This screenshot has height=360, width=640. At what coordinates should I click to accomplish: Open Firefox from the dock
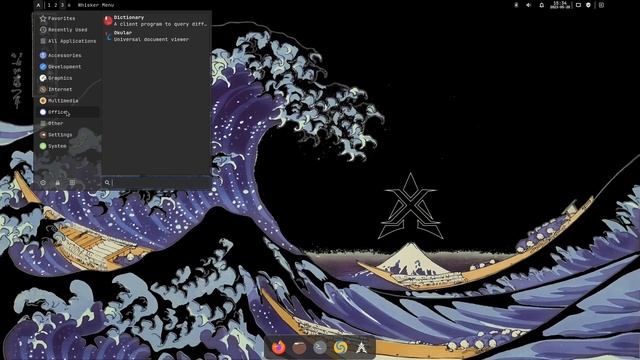point(279,347)
